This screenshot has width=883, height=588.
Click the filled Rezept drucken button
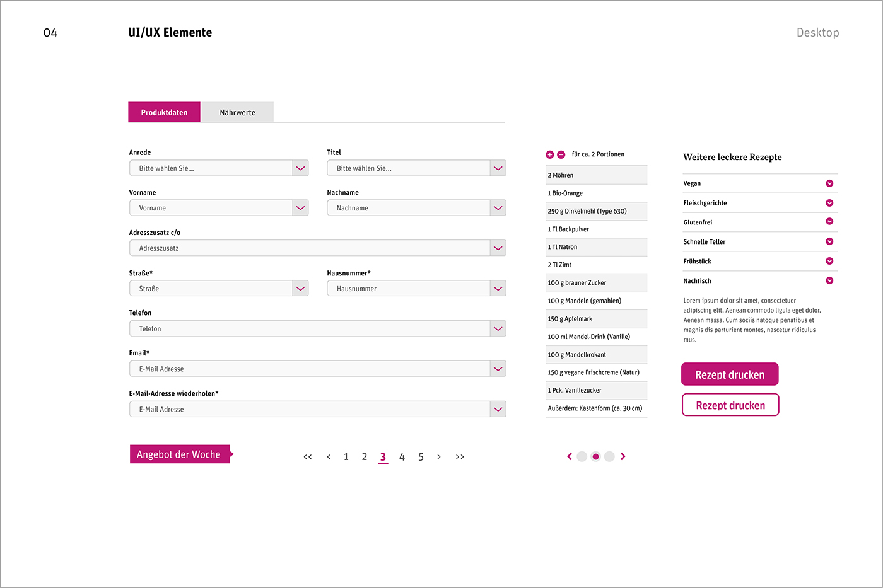[730, 374]
